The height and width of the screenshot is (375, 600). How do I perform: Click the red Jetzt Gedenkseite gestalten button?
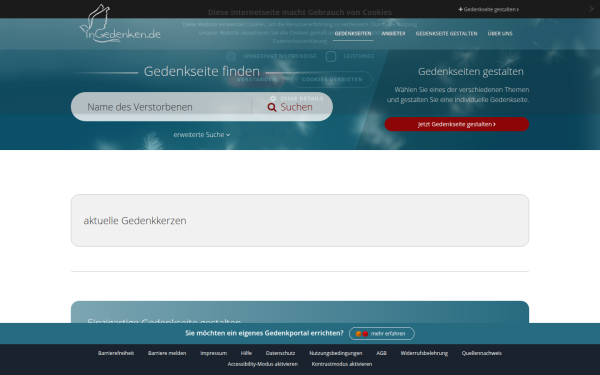click(x=457, y=124)
